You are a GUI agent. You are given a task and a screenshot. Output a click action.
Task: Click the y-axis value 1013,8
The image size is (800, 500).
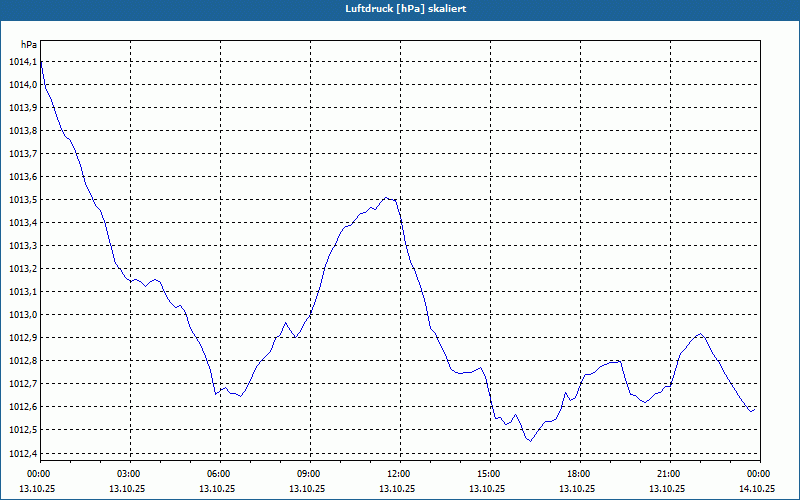[23, 131]
